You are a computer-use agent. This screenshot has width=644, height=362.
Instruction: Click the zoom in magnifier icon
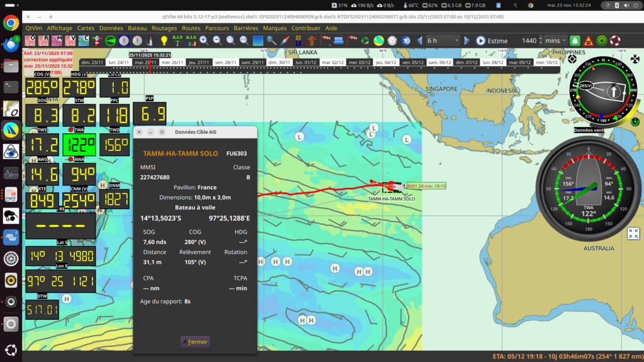[204, 40]
